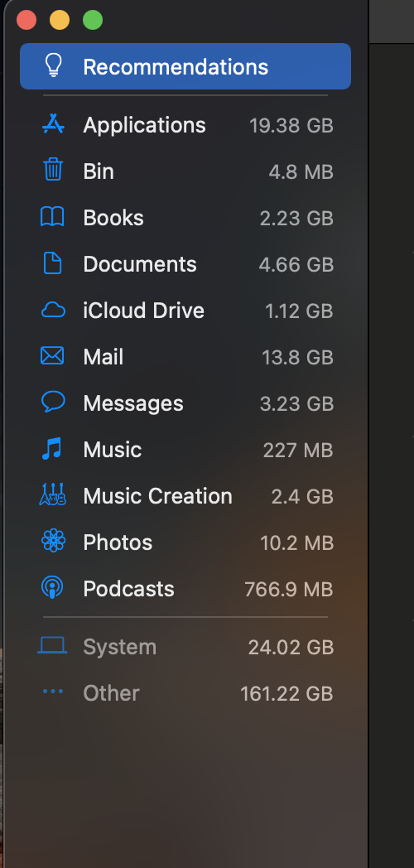Choose the Music Creation category
The image size is (414, 868).
pos(158,496)
